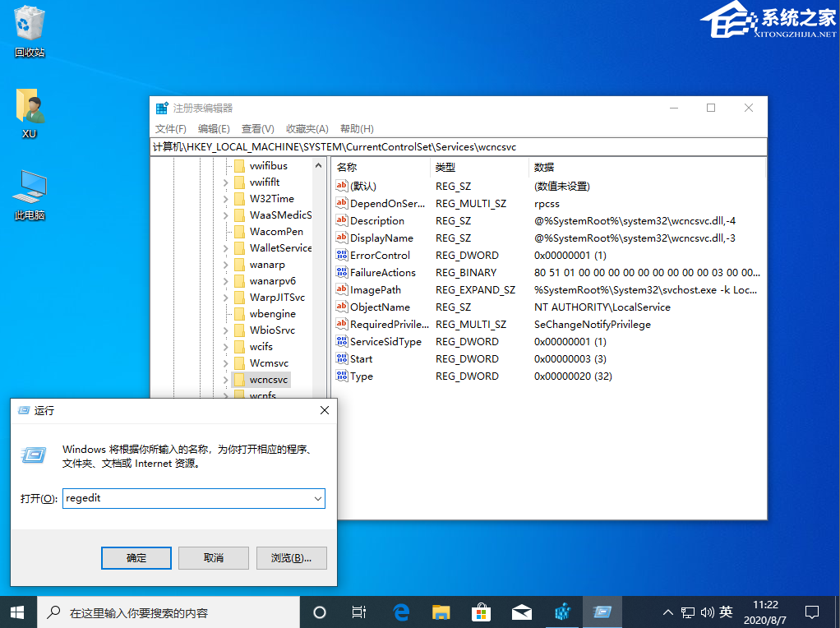Open the Run dialog command history dropdown
The width and height of the screenshot is (840, 628).
317,498
